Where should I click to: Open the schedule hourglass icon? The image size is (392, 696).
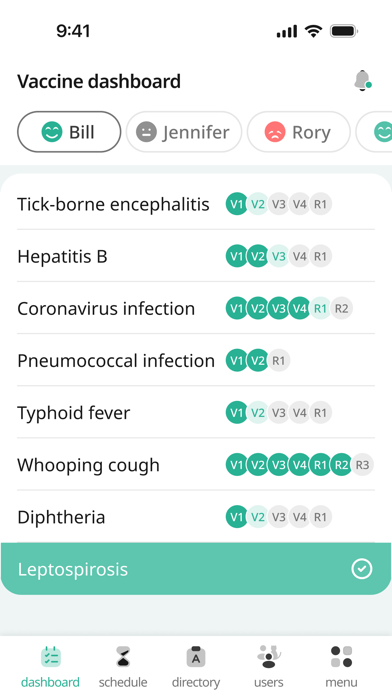click(123, 657)
